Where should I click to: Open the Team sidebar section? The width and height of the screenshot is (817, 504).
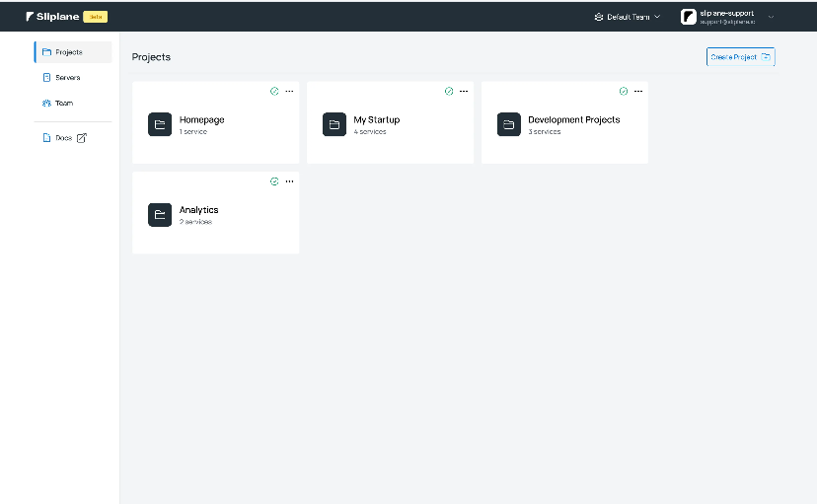pos(63,103)
